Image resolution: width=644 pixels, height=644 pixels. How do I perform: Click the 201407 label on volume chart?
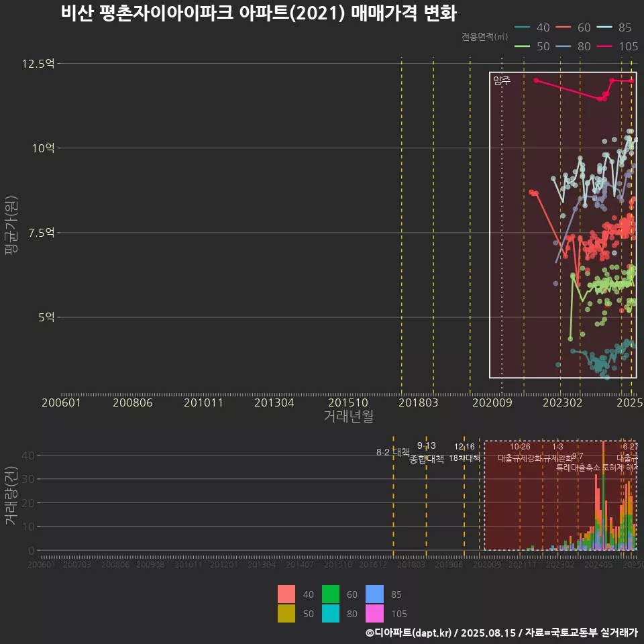pos(300,565)
